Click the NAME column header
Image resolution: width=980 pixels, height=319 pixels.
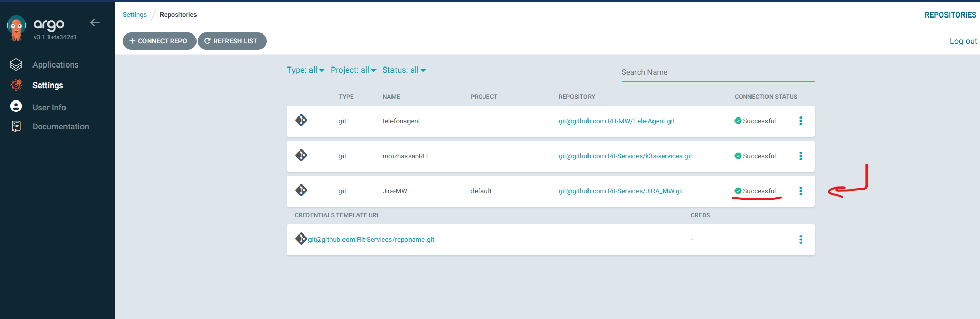[391, 97]
